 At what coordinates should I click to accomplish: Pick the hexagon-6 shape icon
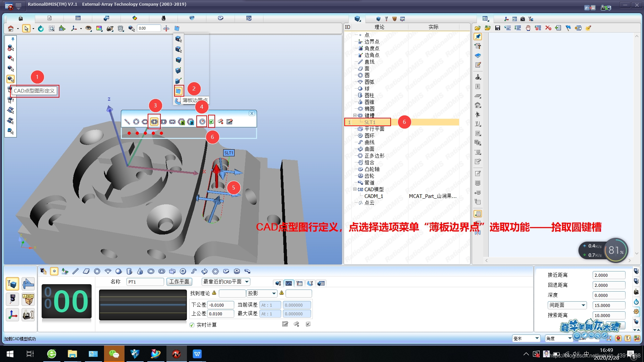182,121
